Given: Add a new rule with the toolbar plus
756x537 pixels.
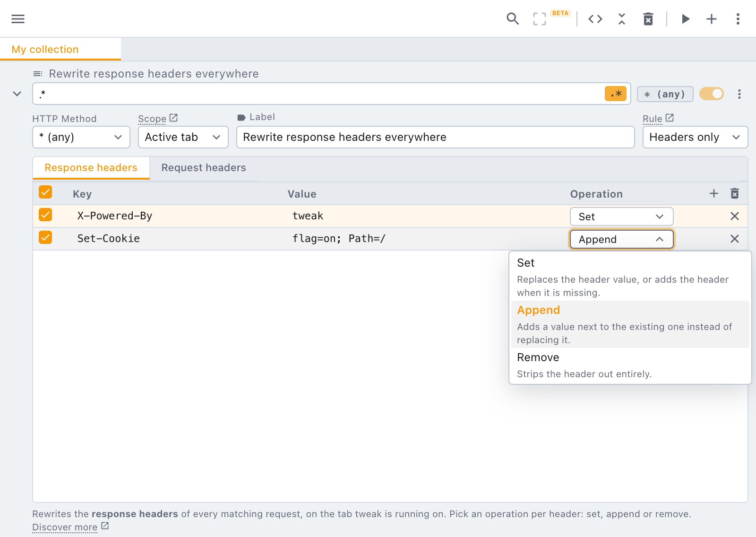Looking at the screenshot, I should (x=712, y=19).
